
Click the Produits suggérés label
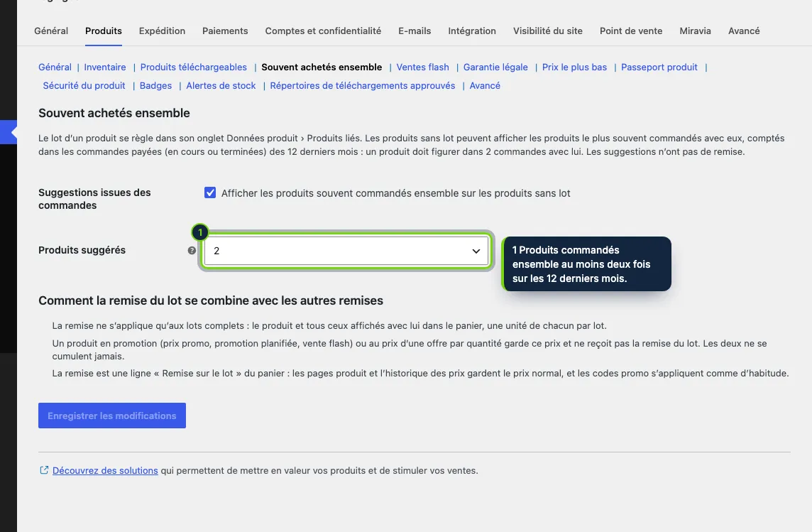point(82,250)
